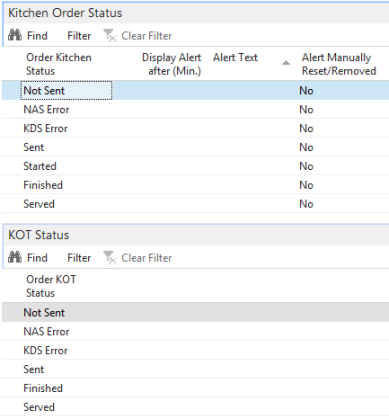Viewport: 389px width, 416px height.
Task: Toggle Alert Manually Reset value for Not Sent row
Action: 306,90
